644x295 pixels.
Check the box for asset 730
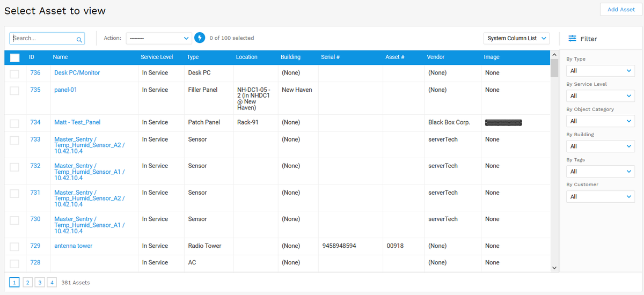(14, 220)
